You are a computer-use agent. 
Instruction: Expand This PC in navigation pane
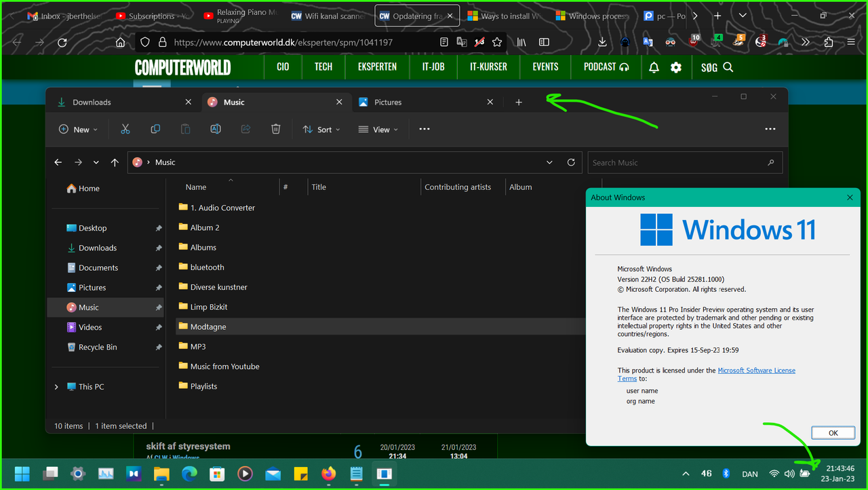[x=56, y=387]
